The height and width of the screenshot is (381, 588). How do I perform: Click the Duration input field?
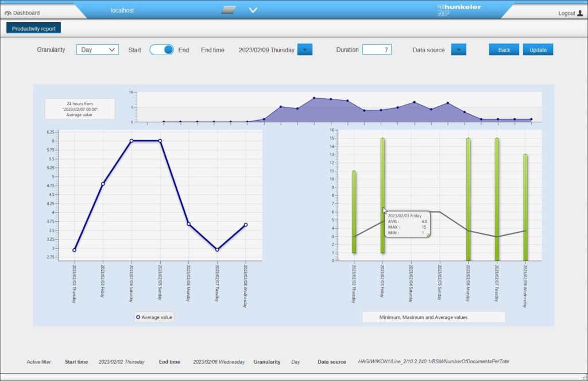pyautogui.click(x=377, y=49)
